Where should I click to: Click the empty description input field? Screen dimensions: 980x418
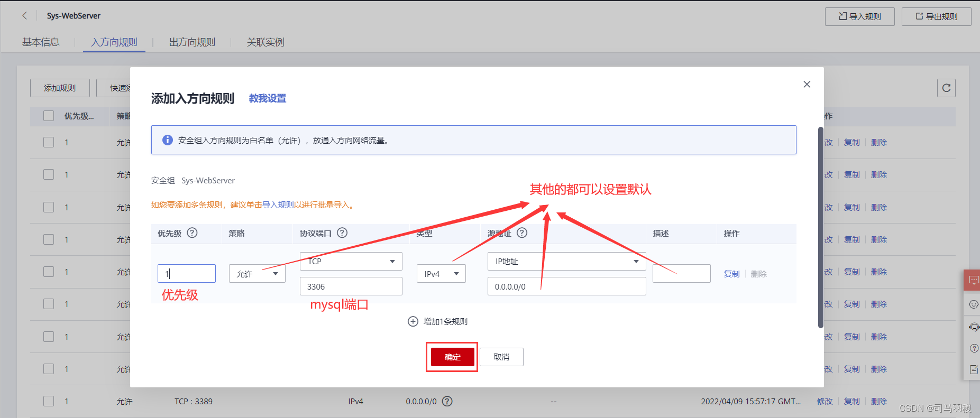point(681,274)
